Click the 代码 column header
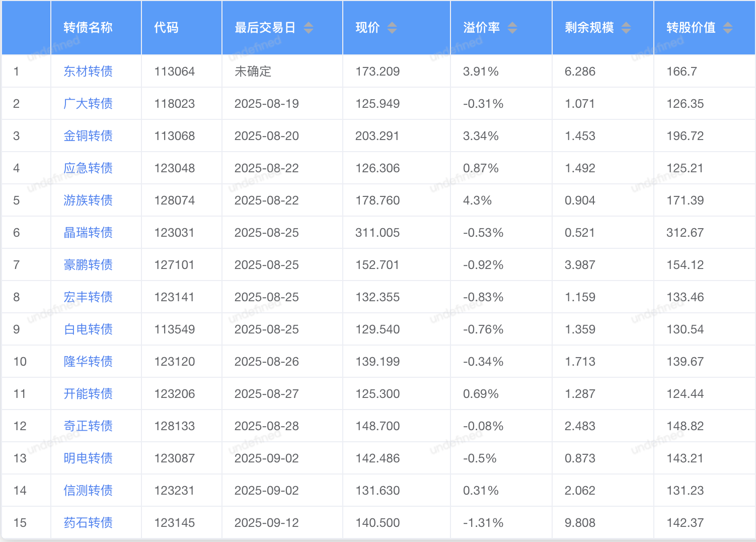 166,28
